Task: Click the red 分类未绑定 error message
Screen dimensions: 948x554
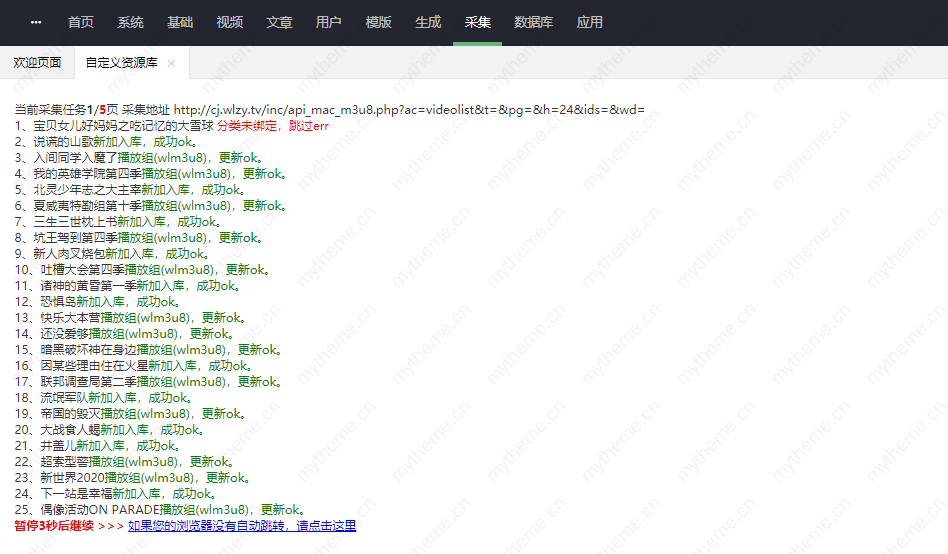Action: tap(250, 126)
